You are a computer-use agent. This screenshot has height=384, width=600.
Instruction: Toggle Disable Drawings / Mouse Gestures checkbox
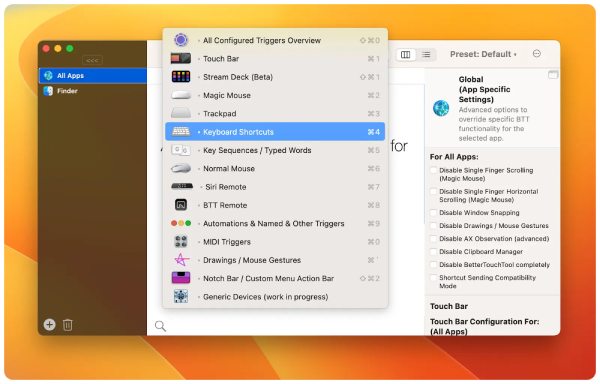[434, 226]
